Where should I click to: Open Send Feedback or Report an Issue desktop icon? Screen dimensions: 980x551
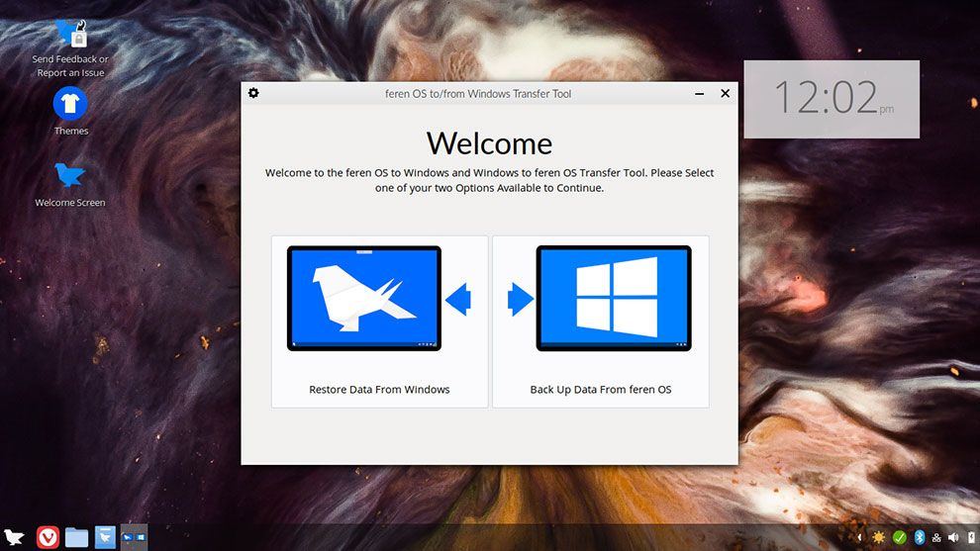coord(70,48)
